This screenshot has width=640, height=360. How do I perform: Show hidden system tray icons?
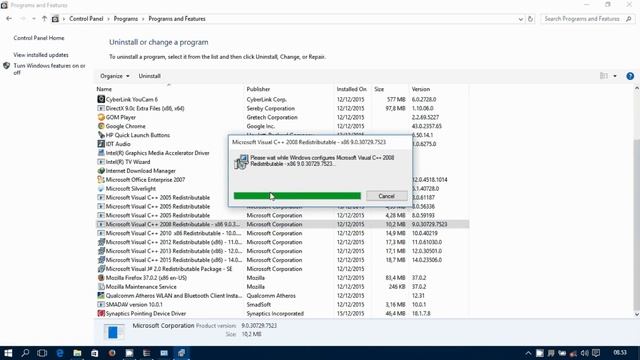click(528, 353)
